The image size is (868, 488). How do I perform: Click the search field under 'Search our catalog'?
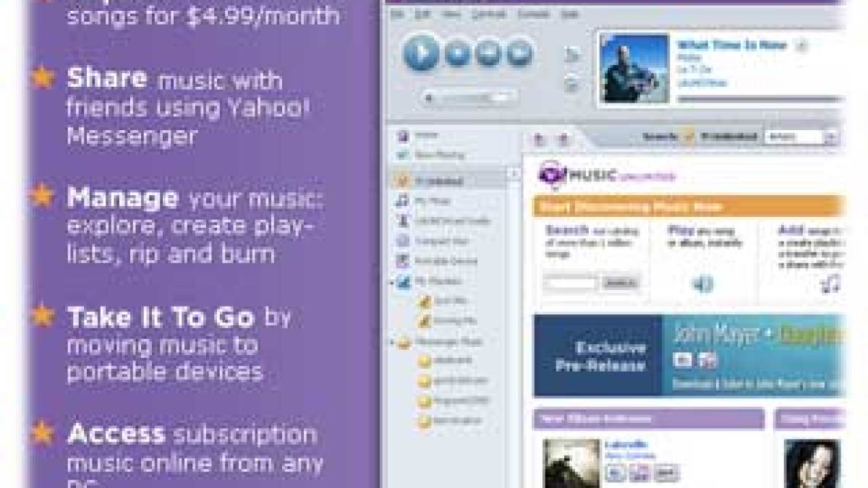[x=570, y=283]
